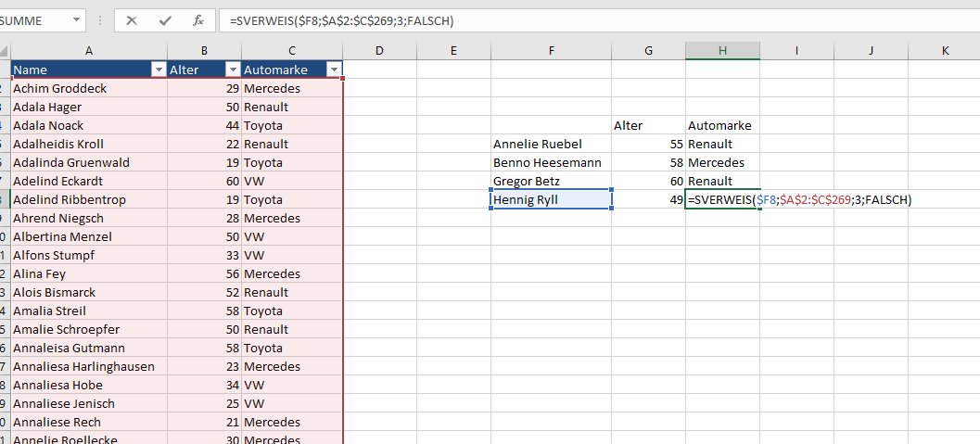The height and width of the screenshot is (444, 980).
Task: Click Mercedes in Ahrend Niegsch's row
Action: click(292, 218)
